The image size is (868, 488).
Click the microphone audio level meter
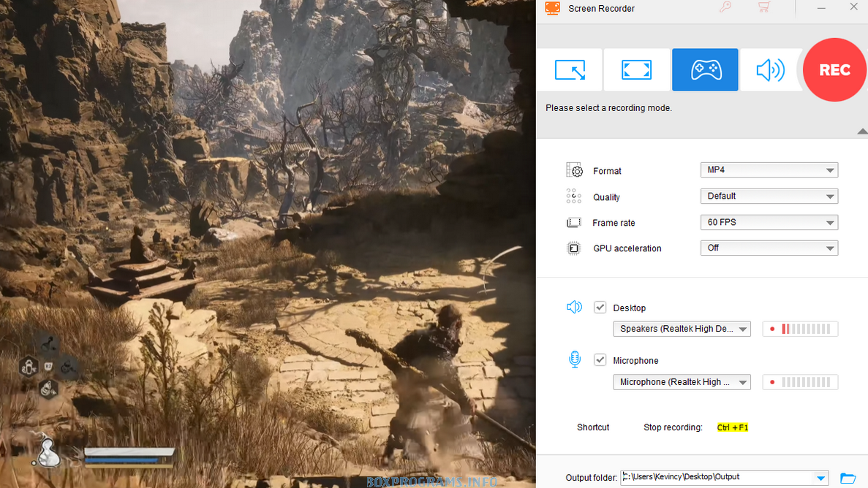click(801, 382)
